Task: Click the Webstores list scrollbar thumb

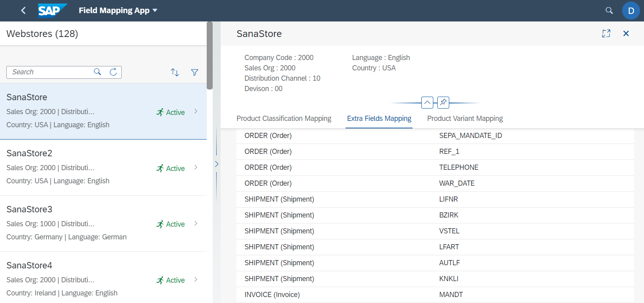Action: coord(209,56)
